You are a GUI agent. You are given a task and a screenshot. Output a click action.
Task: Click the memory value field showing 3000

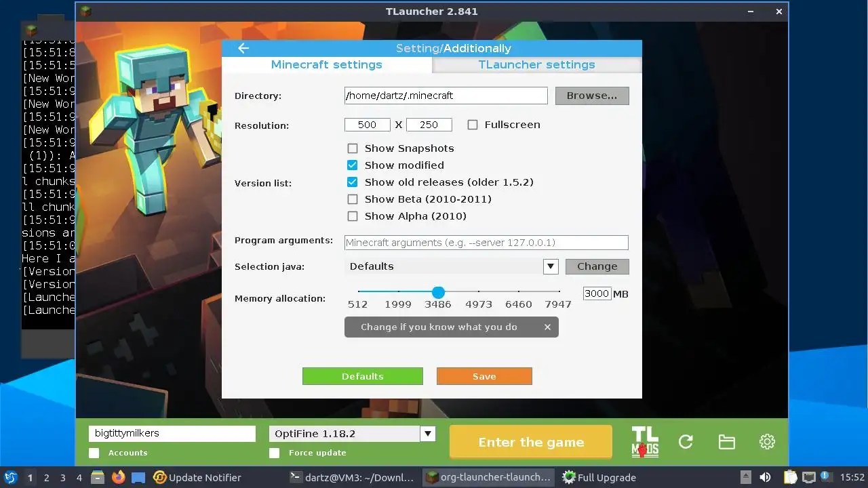point(597,293)
